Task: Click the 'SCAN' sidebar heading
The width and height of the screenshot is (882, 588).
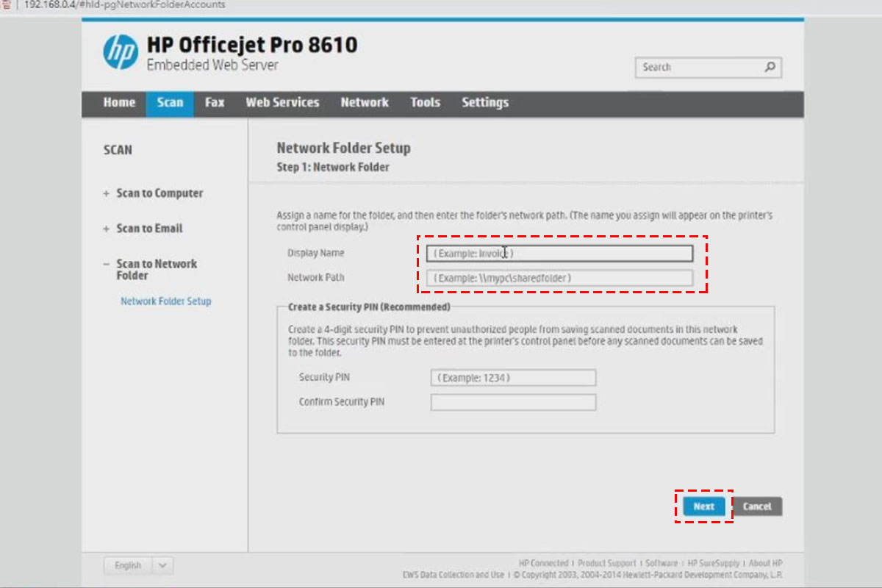Action: [118, 150]
